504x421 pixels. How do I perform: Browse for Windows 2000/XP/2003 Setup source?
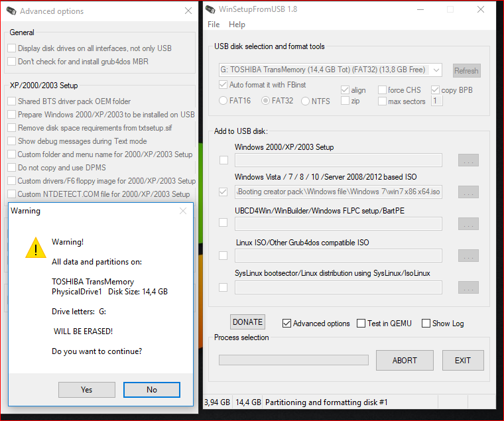[468, 160]
